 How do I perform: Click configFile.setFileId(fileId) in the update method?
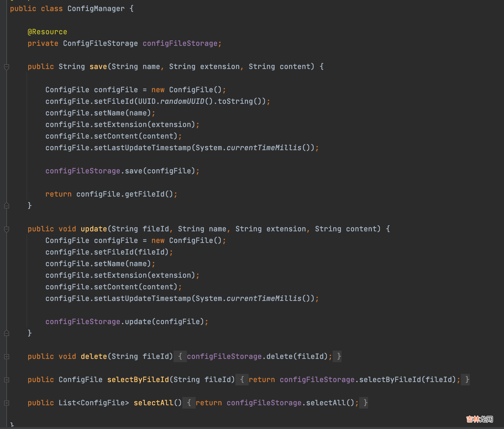pos(109,252)
